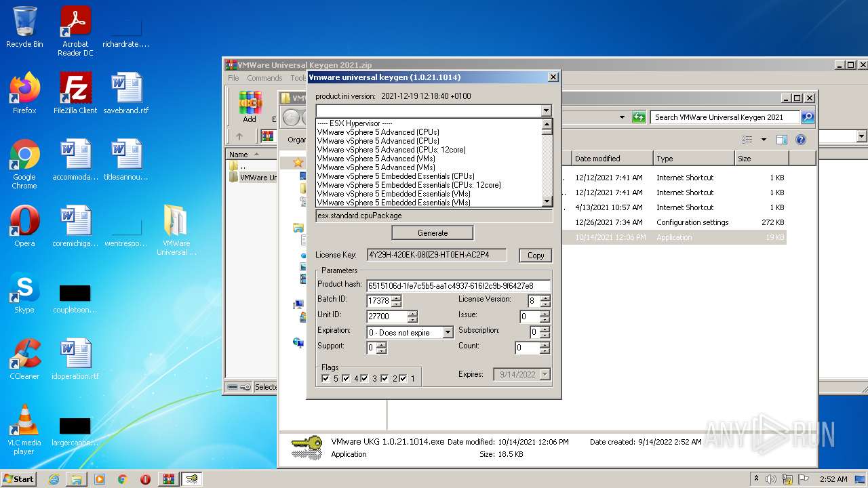Image resolution: width=868 pixels, height=488 pixels.
Task: Increase Batch ID spinner value
Action: click(397, 298)
